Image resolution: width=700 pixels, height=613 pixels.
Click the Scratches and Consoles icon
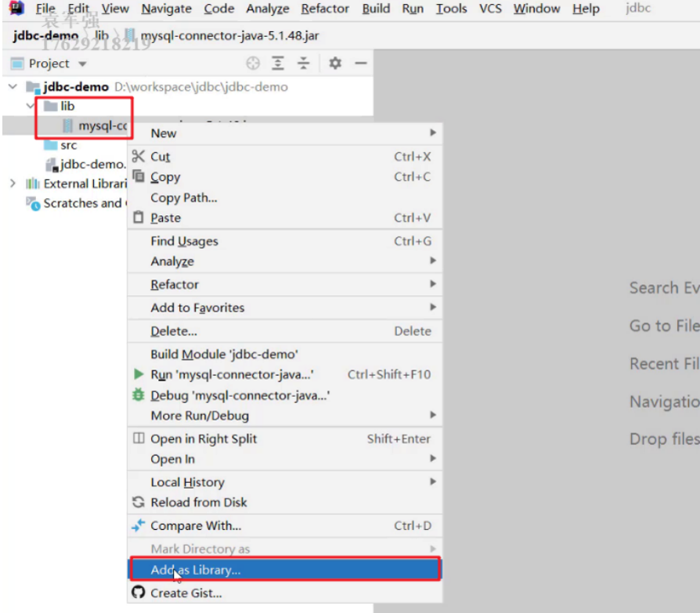click(x=31, y=204)
